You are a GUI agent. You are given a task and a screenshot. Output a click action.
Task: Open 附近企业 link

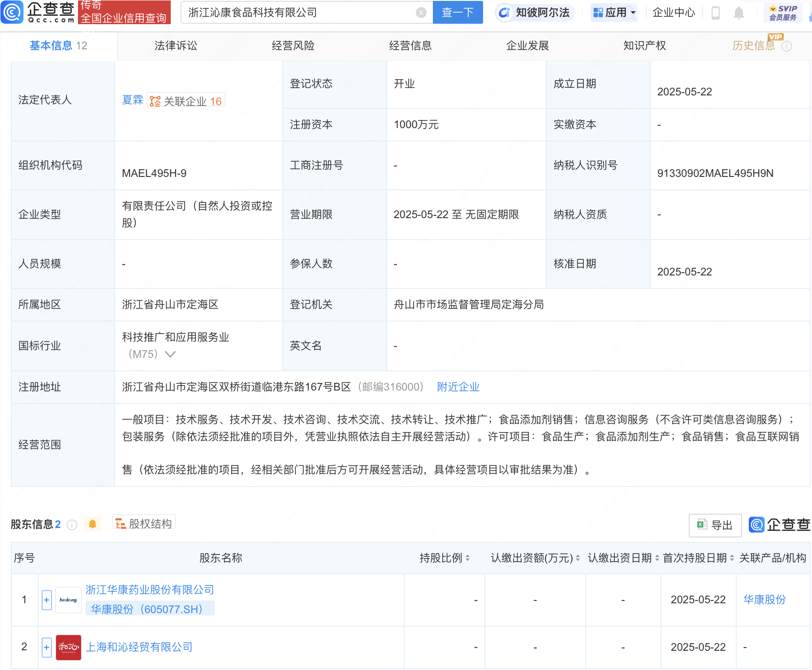click(x=458, y=387)
